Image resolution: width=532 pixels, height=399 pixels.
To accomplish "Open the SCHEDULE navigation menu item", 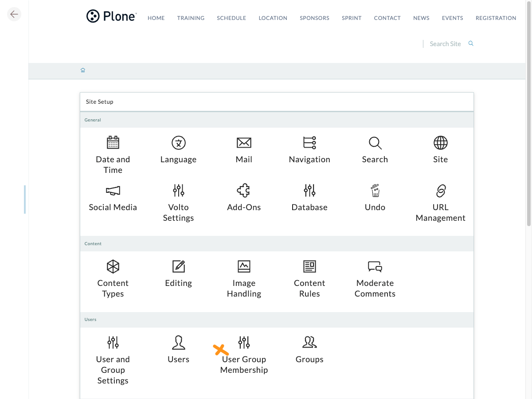I will coord(231,18).
